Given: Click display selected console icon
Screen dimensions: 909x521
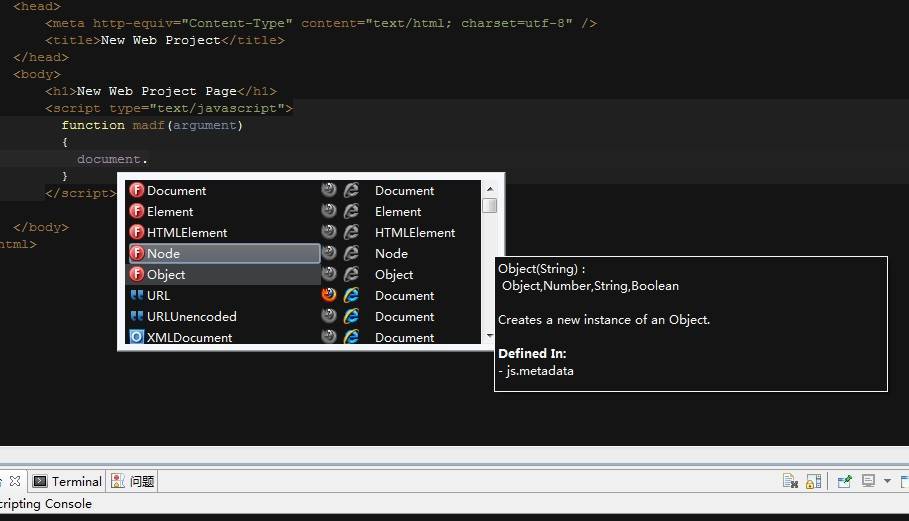Looking at the screenshot, I should click(x=868, y=481).
